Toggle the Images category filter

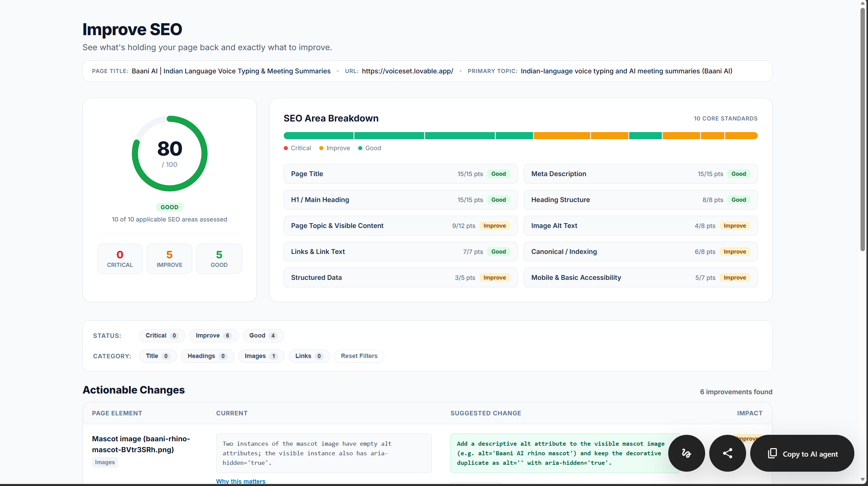pos(261,356)
